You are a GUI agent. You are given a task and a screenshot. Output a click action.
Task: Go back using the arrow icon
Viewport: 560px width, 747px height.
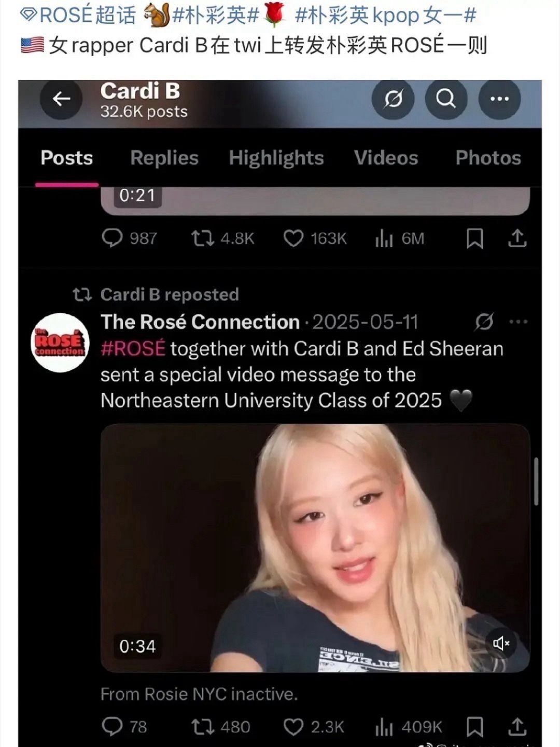point(61,99)
